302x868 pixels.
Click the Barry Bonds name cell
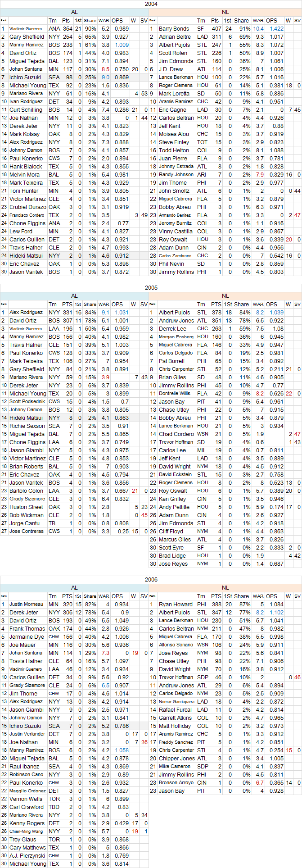click(x=176, y=29)
